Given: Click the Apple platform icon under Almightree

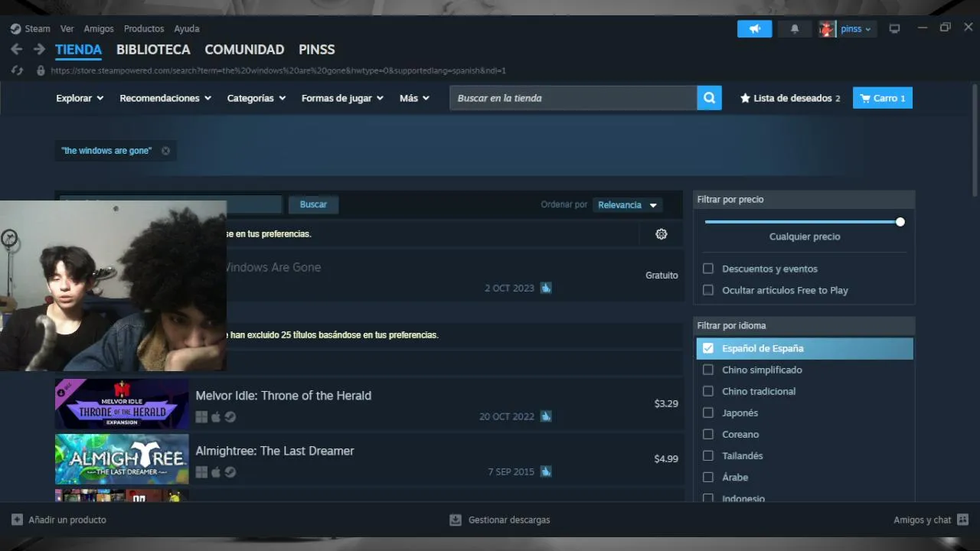Looking at the screenshot, I should 216,472.
